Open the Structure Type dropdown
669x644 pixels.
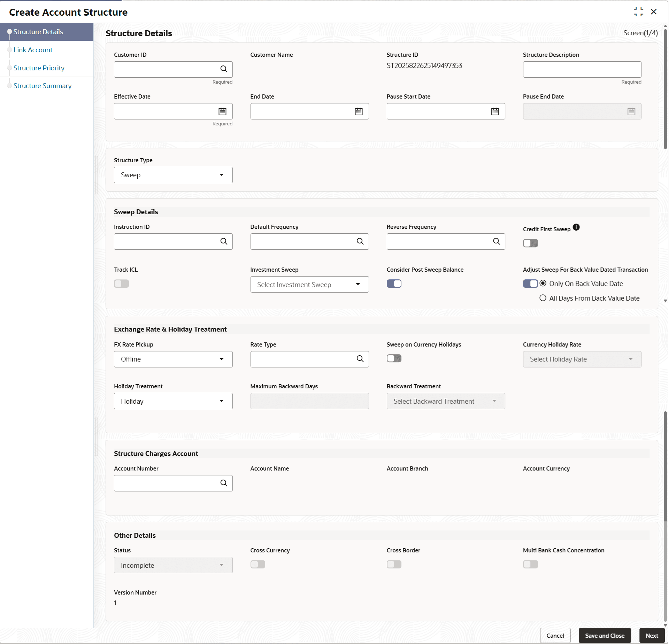(x=173, y=175)
